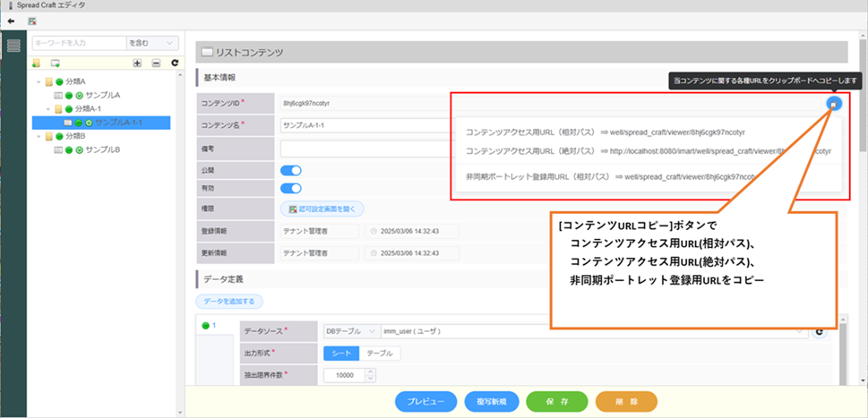
Task: Open the DBテーブル data source type dropdown
Action: 349,331
